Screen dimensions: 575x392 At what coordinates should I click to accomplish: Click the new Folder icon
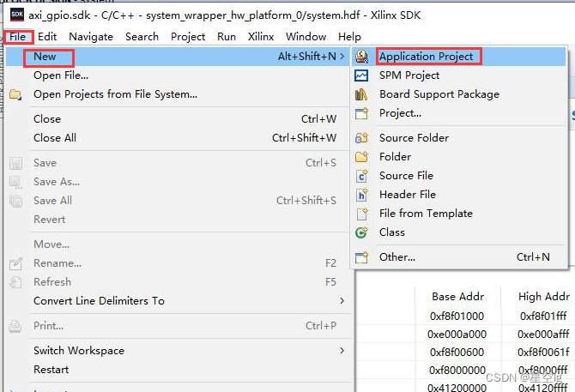361,157
